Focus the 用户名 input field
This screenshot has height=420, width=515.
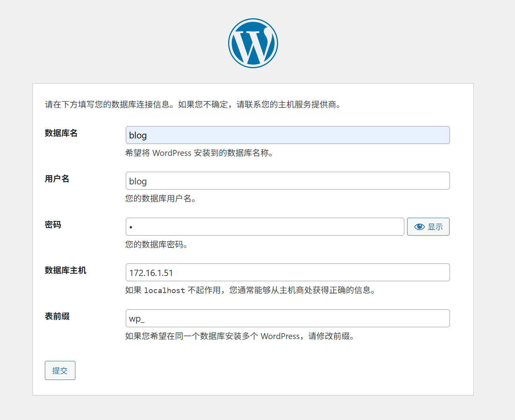coord(288,181)
